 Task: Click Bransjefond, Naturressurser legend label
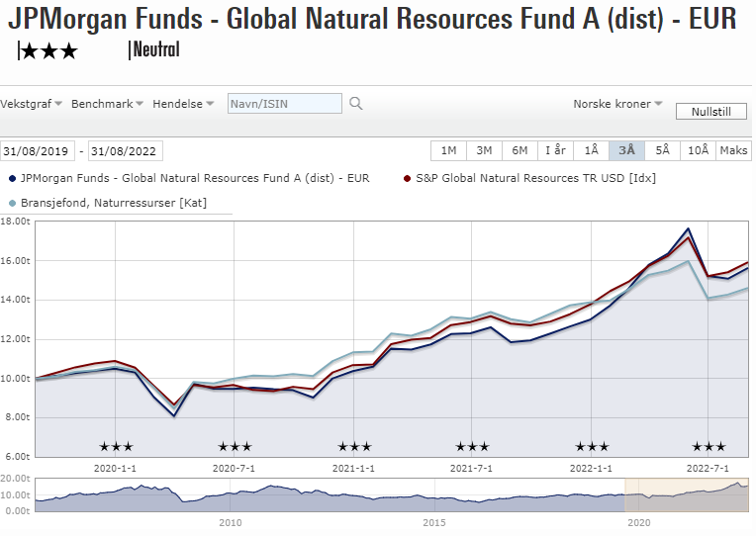point(114,203)
